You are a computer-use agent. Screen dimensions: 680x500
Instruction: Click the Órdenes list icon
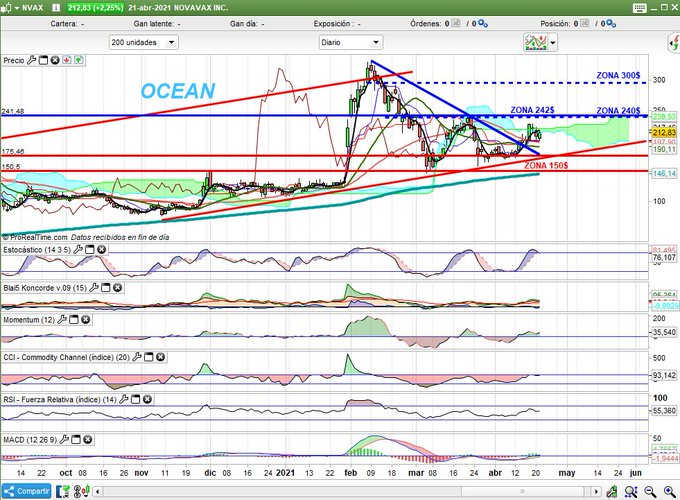tap(456, 23)
